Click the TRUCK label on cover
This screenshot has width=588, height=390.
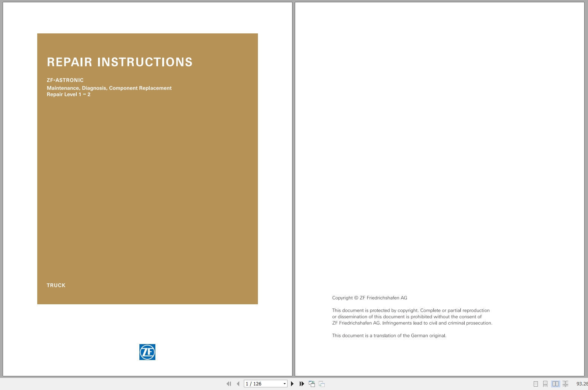click(56, 285)
